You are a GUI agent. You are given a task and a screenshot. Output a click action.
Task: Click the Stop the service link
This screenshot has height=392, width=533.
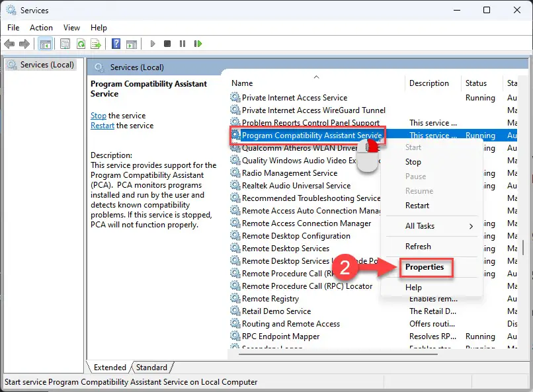click(98, 116)
